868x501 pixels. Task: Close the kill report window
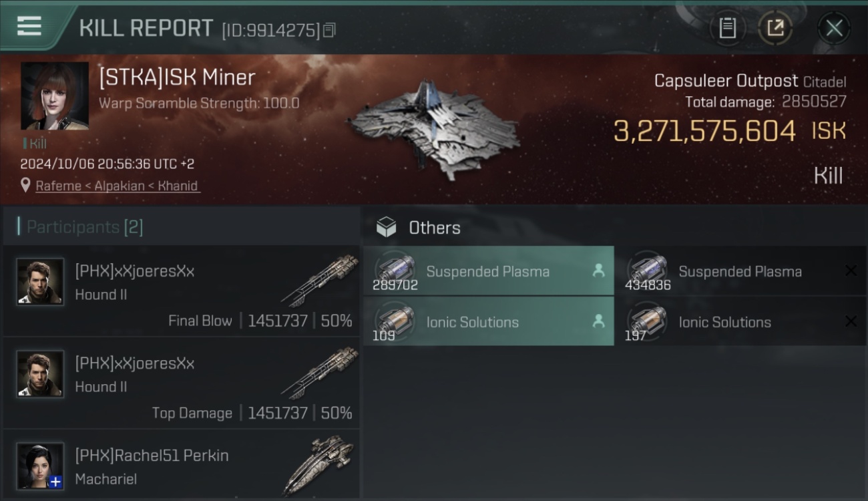point(834,28)
